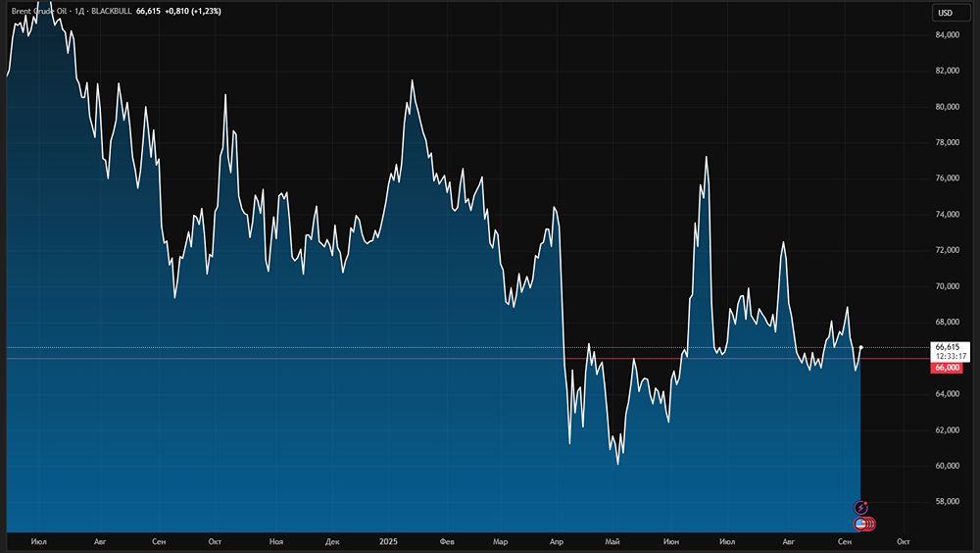Click the 72,000 price scale label
The image size is (980, 553).
(947, 250)
